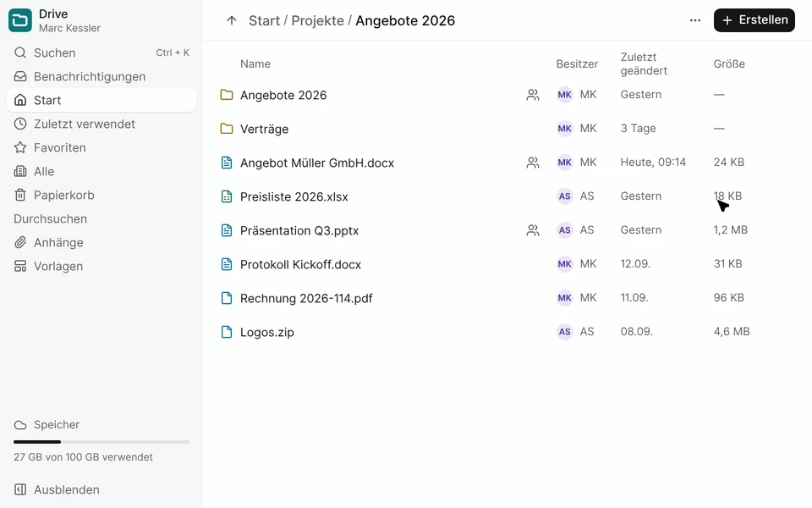
Task: Click the search magnifier icon beside Suchen
Action: coord(20,52)
